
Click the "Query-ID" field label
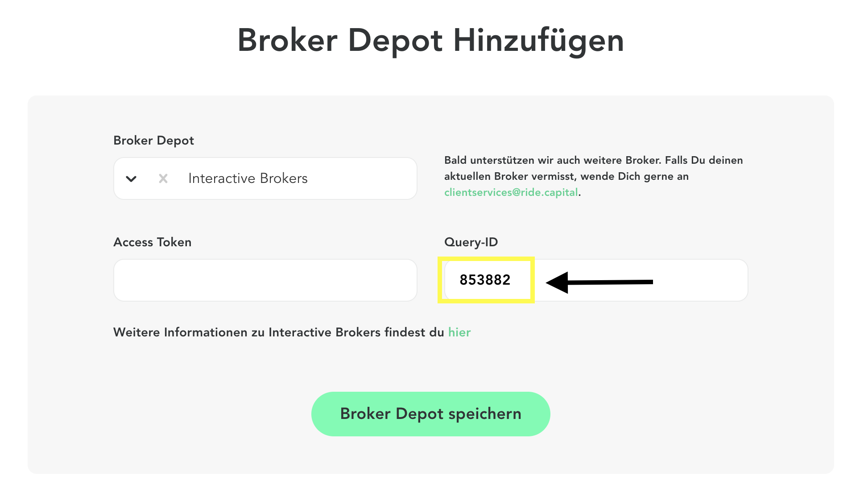click(471, 242)
